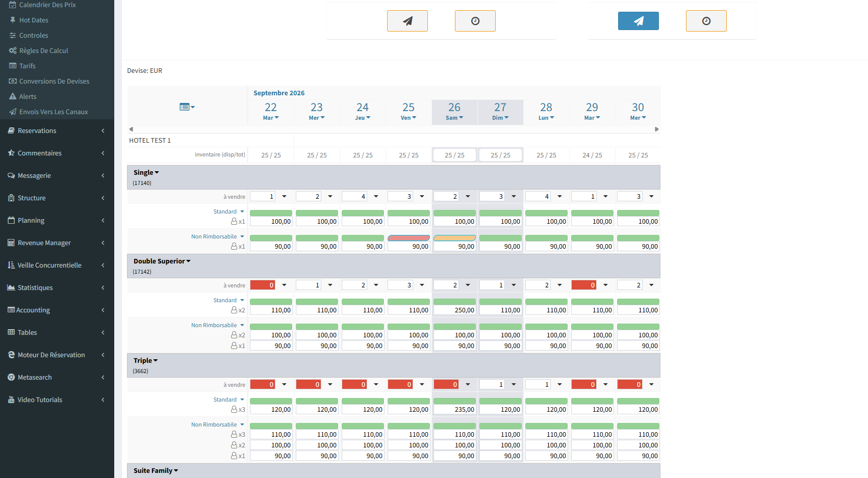Open the Single room type dropdown
This screenshot has width=868, height=478.
pyautogui.click(x=146, y=172)
